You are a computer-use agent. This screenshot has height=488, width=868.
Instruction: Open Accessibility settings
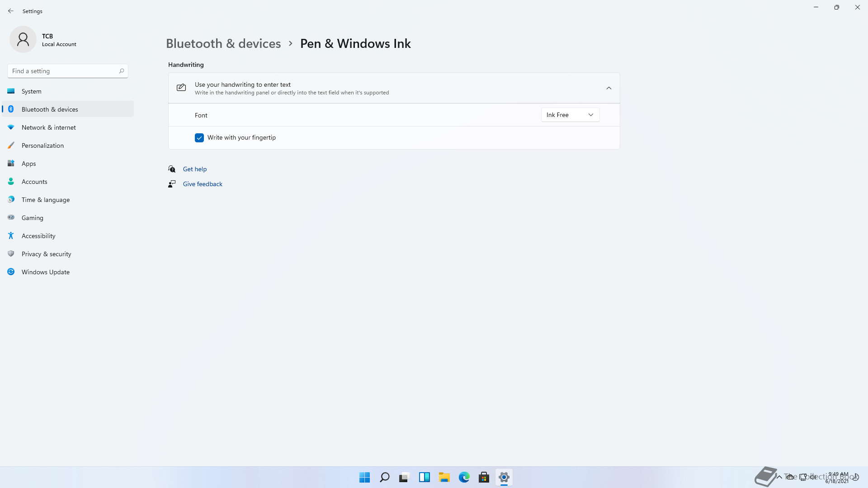coord(68,236)
